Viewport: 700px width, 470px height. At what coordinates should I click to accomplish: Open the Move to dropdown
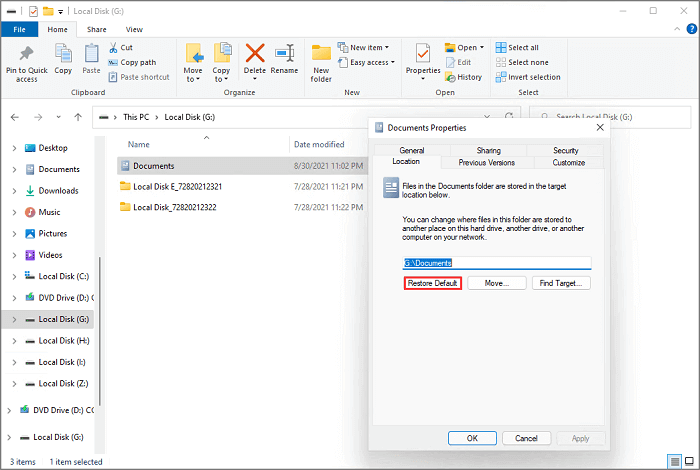pyautogui.click(x=193, y=62)
